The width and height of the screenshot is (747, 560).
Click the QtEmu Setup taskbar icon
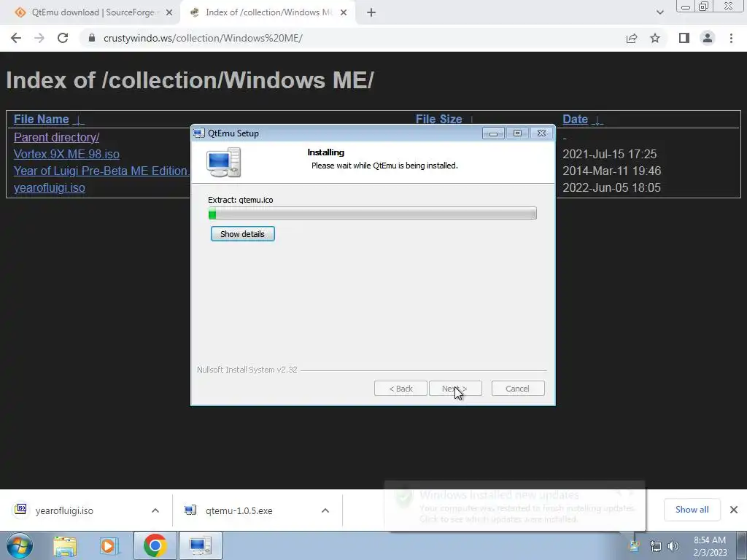(x=200, y=545)
